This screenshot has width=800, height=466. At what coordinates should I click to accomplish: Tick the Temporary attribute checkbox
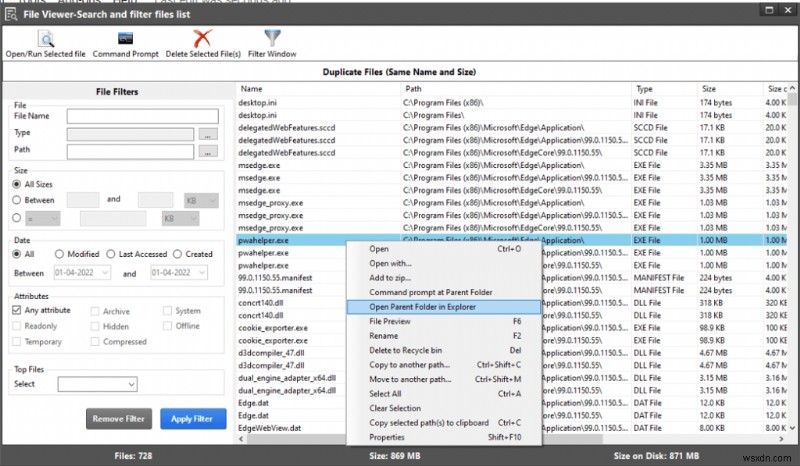click(17, 341)
